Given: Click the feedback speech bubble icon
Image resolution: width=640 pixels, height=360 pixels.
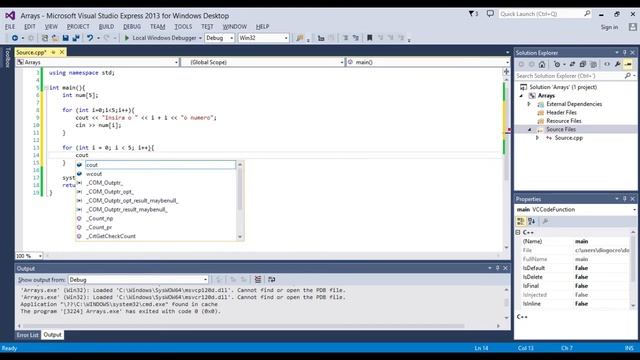Looking at the screenshot, I should (490, 14).
